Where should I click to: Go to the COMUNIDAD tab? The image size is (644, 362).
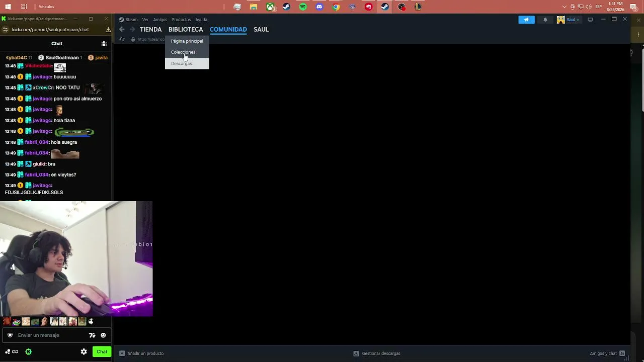coord(228,30)
